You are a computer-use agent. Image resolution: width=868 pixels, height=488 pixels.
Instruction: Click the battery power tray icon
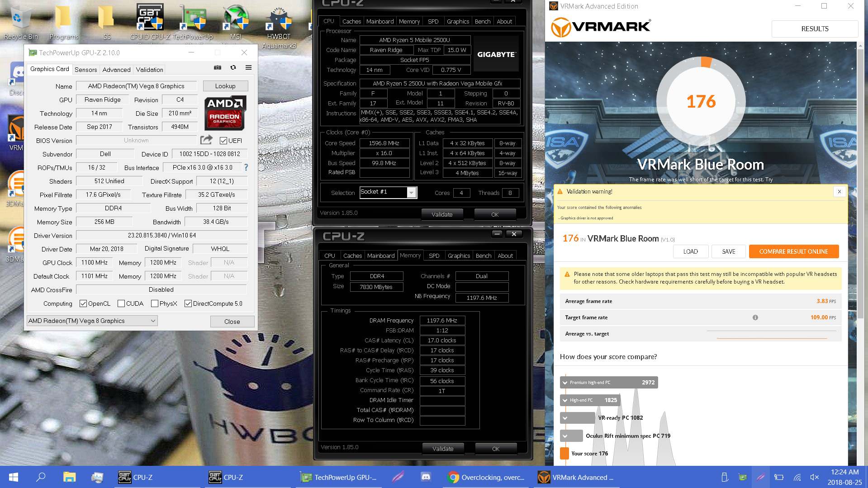point(778,477)
